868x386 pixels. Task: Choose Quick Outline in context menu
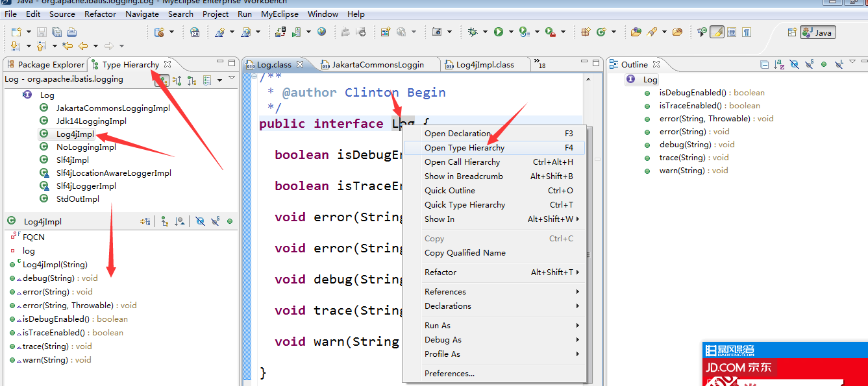(494, 191)
